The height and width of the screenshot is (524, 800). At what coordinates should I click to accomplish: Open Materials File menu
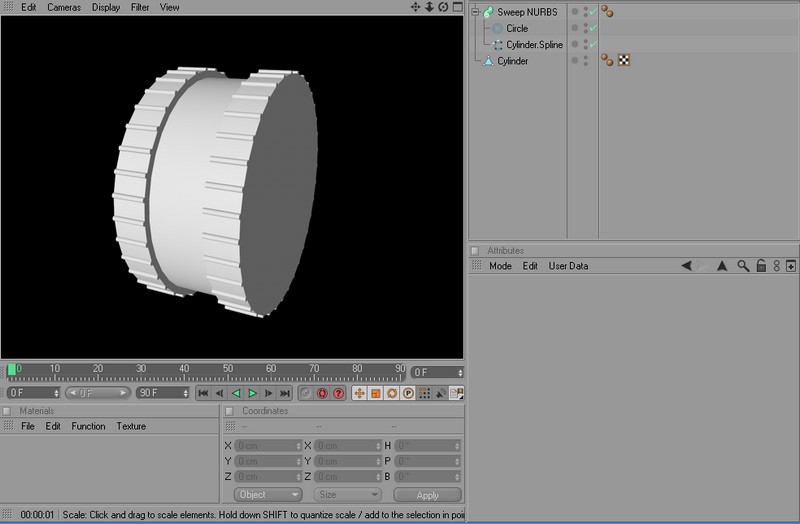[28, 426]
